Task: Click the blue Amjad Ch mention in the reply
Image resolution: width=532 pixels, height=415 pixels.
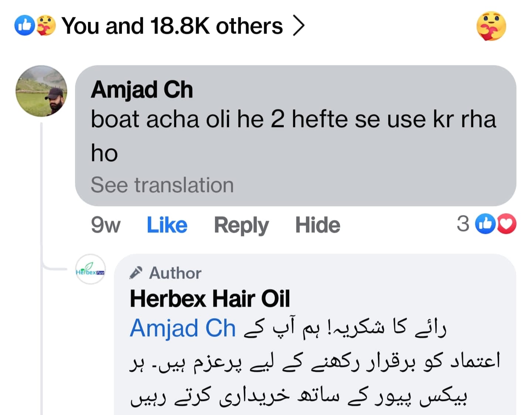Action: point(183,328)
